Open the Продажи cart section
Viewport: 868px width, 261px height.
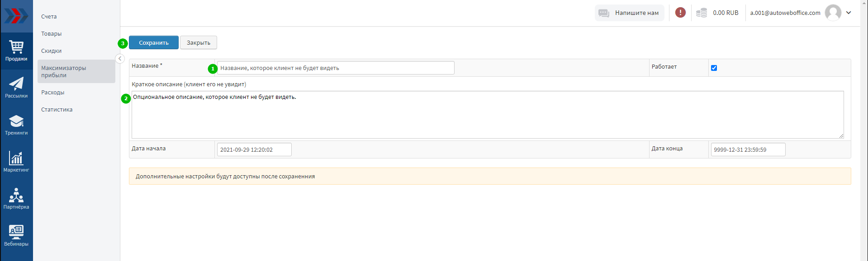[x=16, y=51]
